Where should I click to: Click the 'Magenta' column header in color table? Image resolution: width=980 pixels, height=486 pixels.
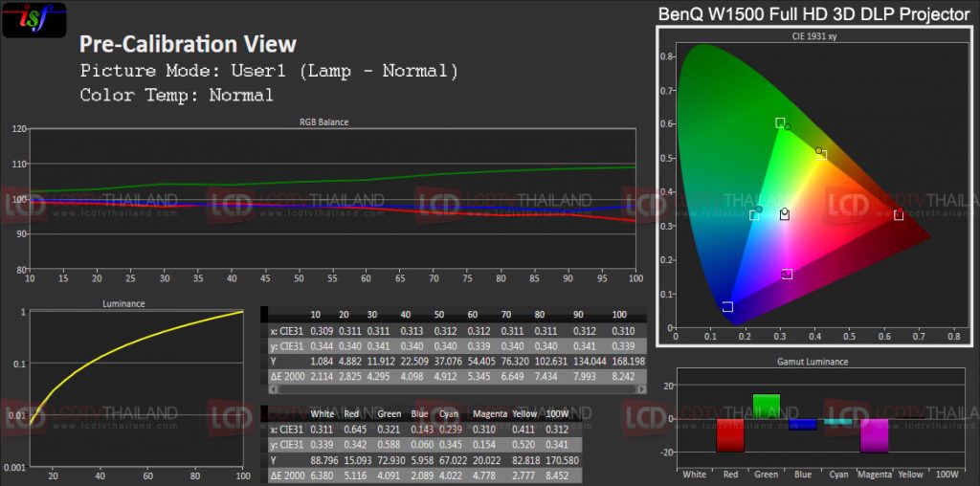coord(490,414)
